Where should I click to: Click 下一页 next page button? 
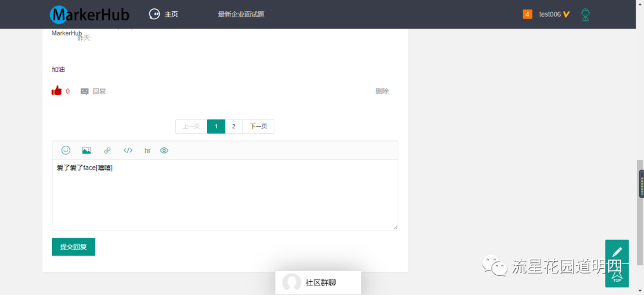coord(258,127)
